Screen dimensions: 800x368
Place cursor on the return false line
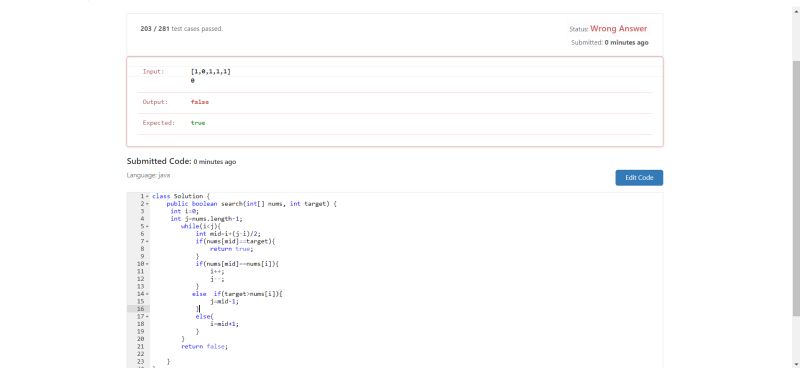click(205, 346)
